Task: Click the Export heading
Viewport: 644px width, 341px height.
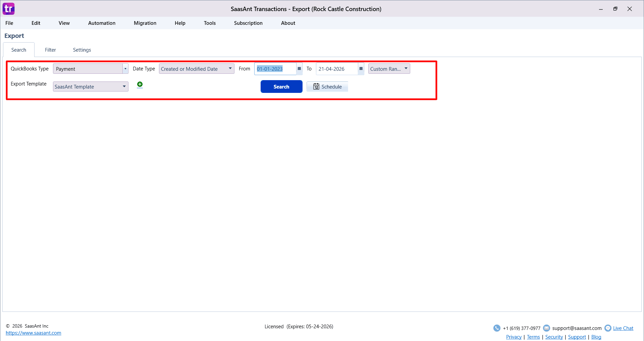Action: pos(14,36)
